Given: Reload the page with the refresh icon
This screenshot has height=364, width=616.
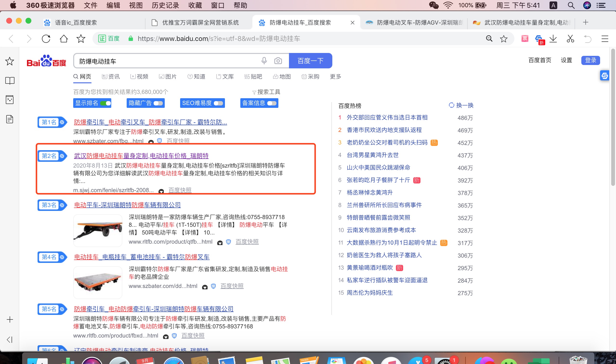Looking at the screenshot, I should click(x=46, y=39).
